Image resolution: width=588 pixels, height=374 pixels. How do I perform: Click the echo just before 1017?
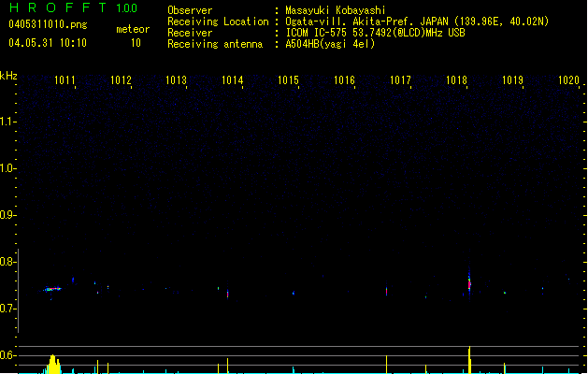(x=386, y=291)
